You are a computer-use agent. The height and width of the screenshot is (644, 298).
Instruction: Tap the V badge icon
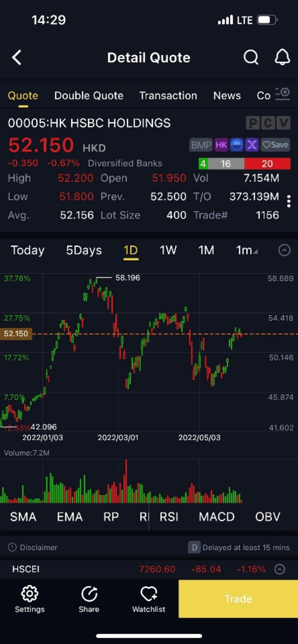pyautogui.click(x=283, y=123)
